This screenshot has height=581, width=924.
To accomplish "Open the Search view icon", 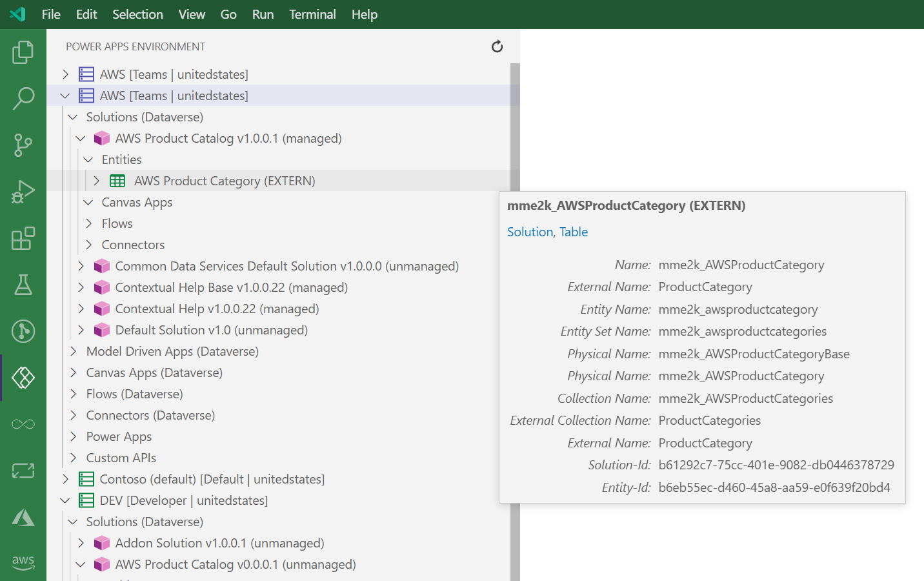I will (x=23, y=99).
